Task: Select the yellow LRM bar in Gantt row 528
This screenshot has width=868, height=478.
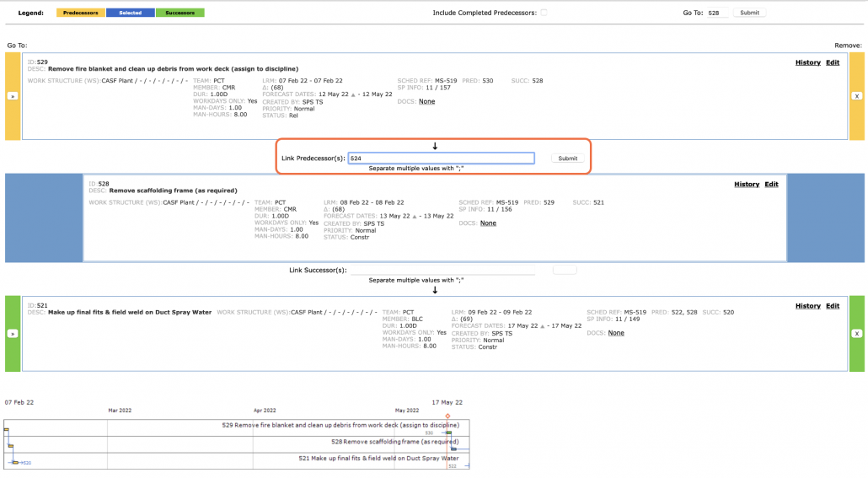Action: pos(10,446)
